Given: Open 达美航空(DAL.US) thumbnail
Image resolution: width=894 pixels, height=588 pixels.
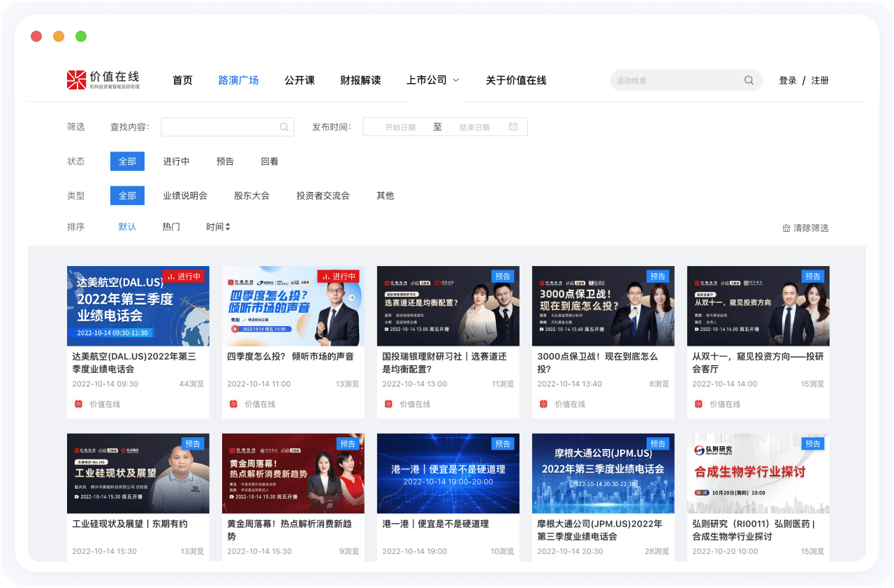Looking at the screenshot, I should (138, 306).
